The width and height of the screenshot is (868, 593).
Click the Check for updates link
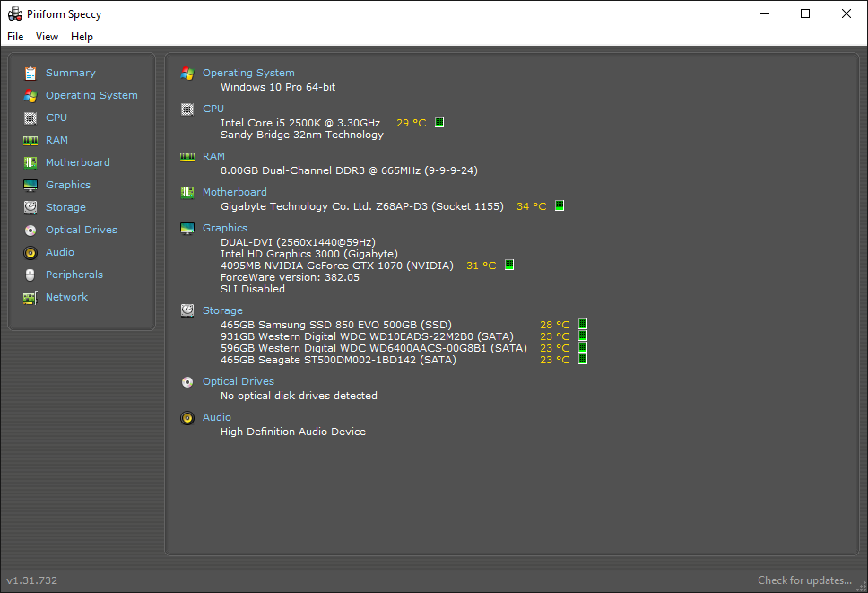coord(804,580)
